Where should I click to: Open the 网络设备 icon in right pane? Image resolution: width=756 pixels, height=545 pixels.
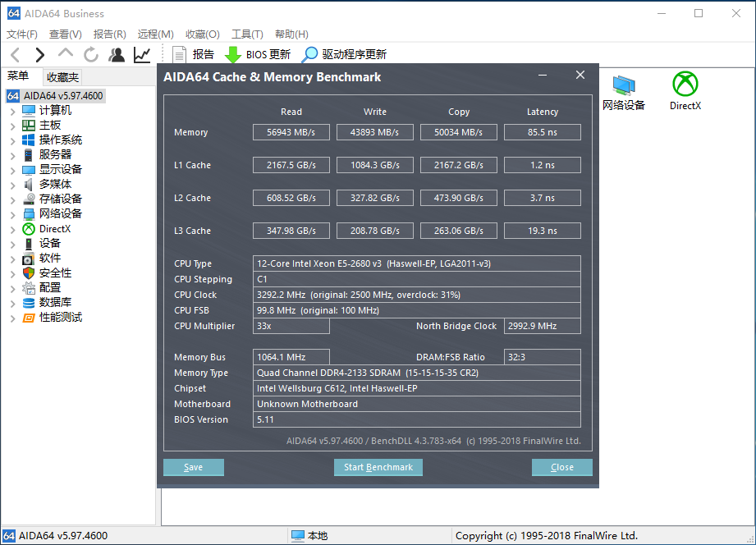click(624, 85)
